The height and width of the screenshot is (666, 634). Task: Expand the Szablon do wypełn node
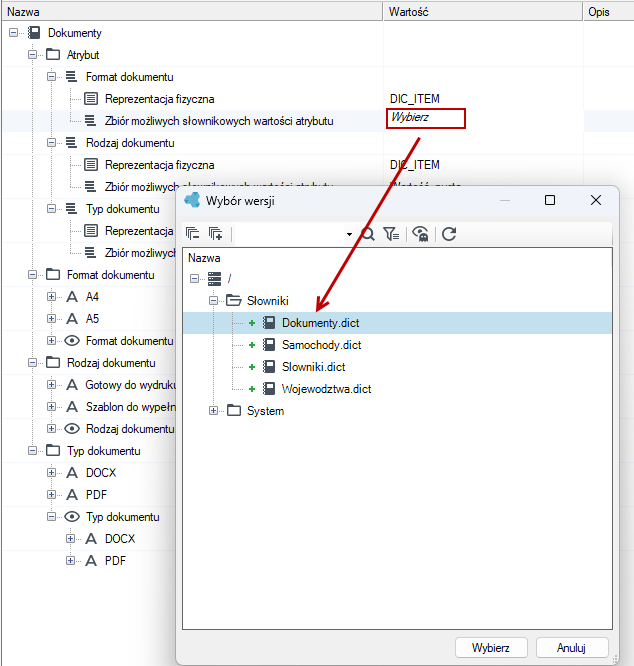click(51, 406)
